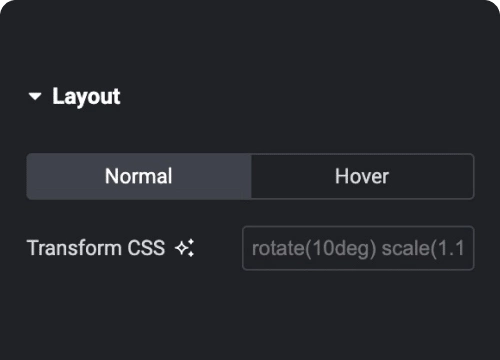Collapse the Layout section using its triangle arrow

(35, 97)
